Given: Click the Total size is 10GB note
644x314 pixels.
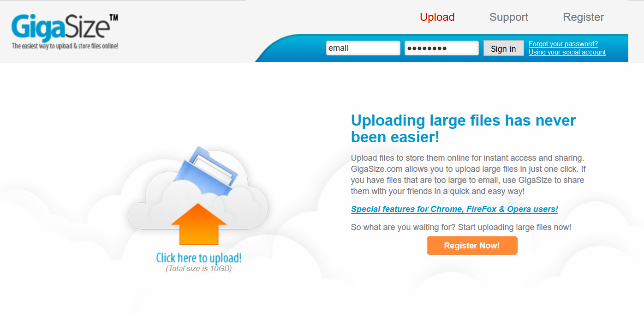Looking at the screenshot, I should coord(199,268).
